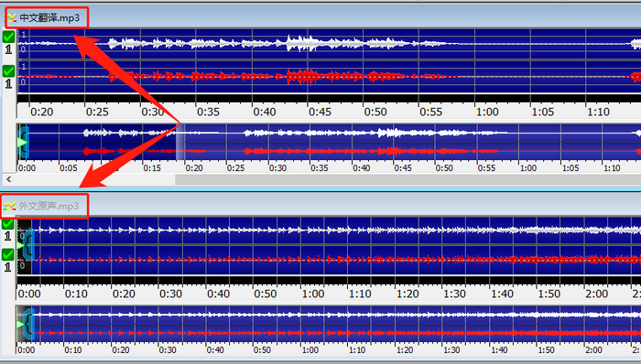Image resolution: width=641 pixels, height=364 pixels.
Task: Select the blue start marker in 外文原声.mp3 waveform
Action: pos(27,245)
